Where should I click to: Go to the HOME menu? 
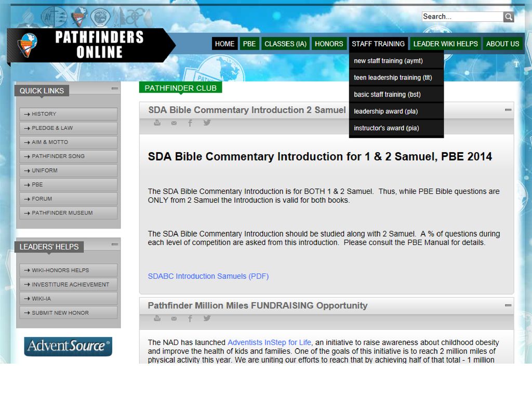point(224,44)
